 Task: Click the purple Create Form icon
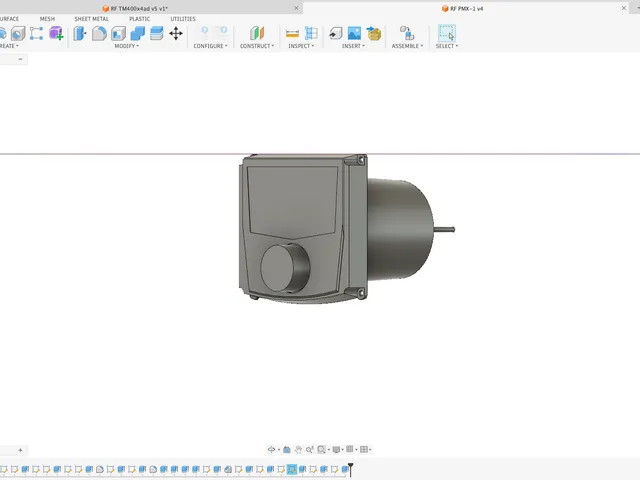pyautogui.click(x=56, y=33)
